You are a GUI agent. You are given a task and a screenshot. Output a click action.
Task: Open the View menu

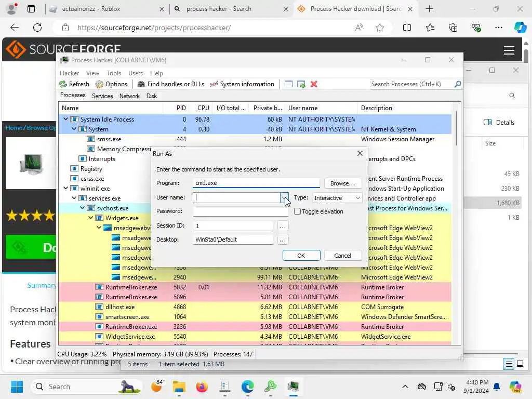(x=92, y=73)
